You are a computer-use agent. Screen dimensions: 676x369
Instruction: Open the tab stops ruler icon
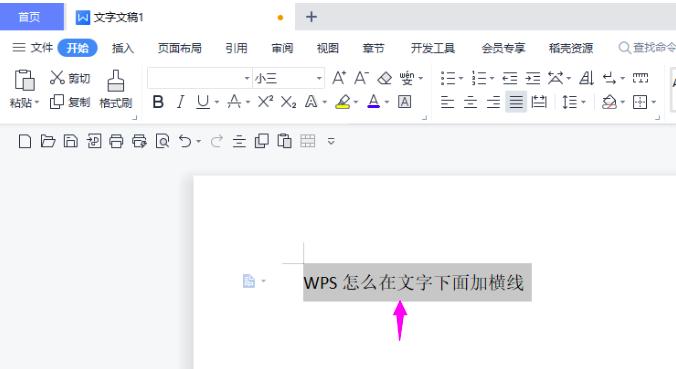pyautogui.click(x=640, y=78)
